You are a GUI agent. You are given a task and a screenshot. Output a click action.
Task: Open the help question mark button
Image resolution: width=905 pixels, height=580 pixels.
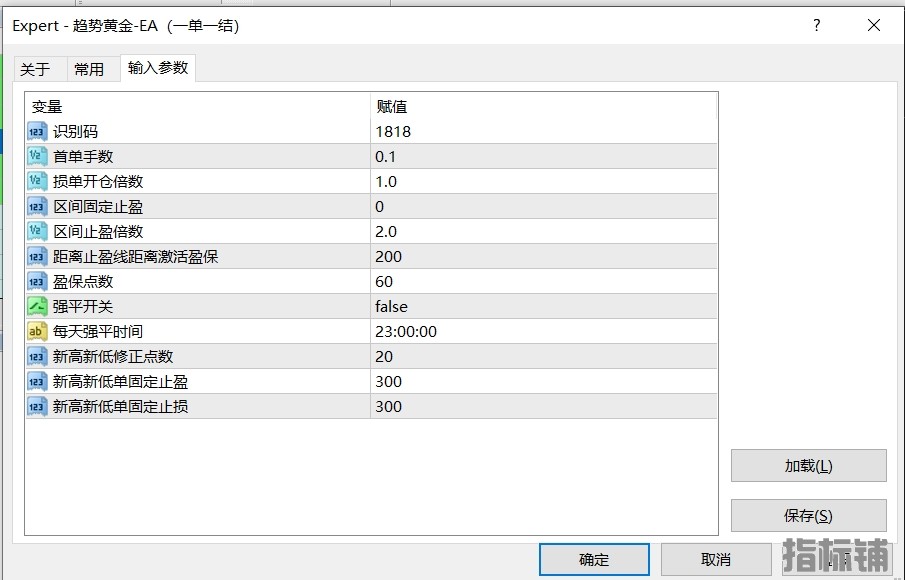tap(817, 25)
